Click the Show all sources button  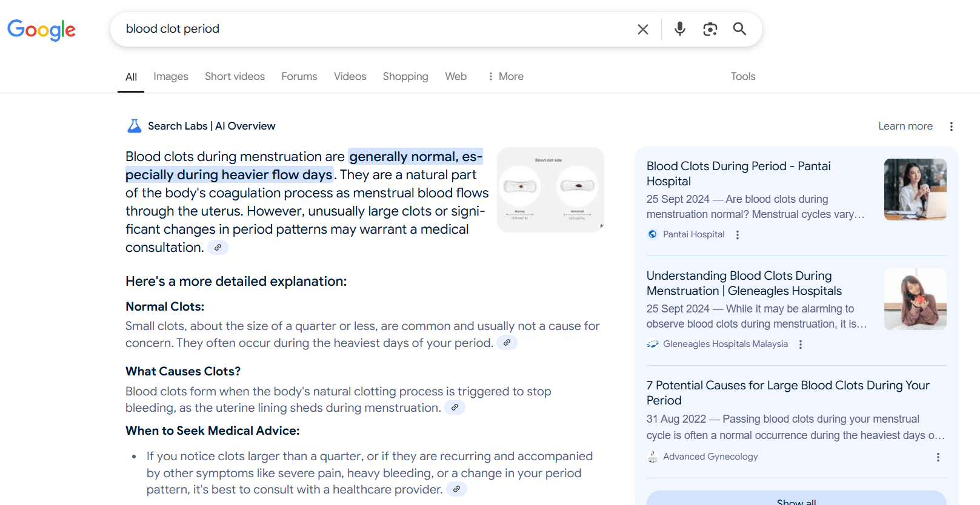pos(796,501)
